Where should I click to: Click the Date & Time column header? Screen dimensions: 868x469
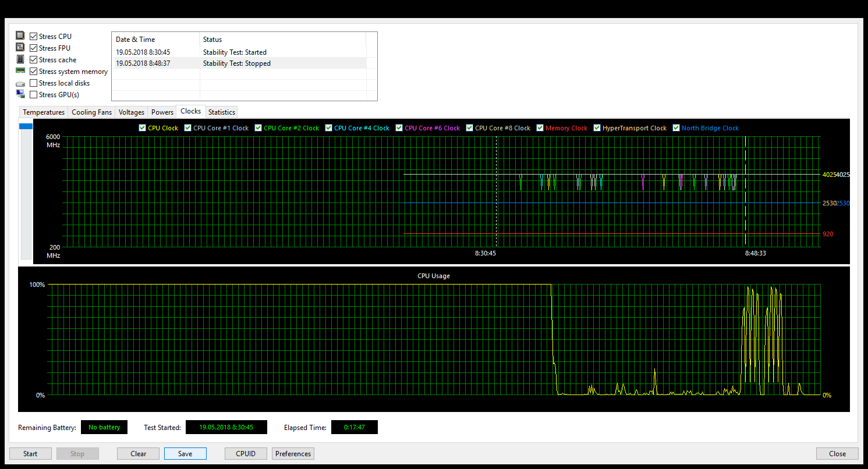(x=155, y=40)
